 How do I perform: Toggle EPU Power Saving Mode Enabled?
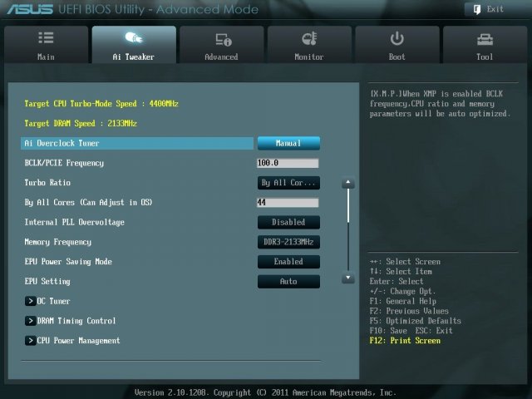(288, 262)
